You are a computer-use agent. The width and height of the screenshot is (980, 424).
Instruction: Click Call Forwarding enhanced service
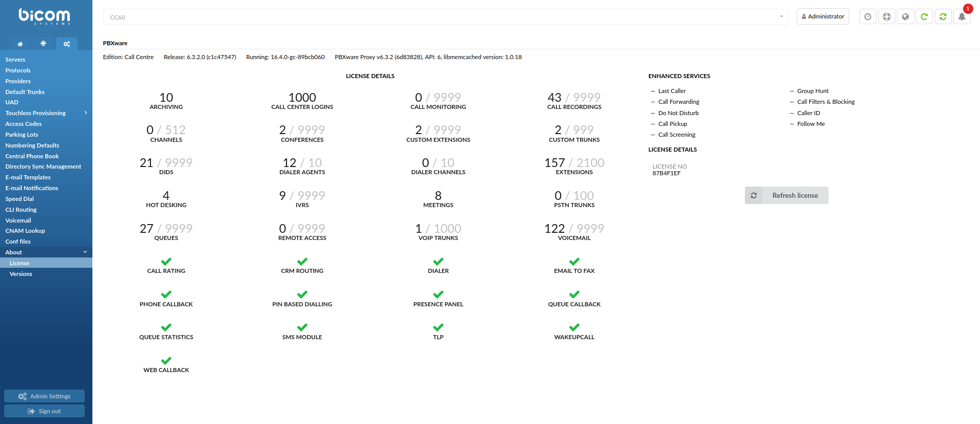tap(679, 102)
